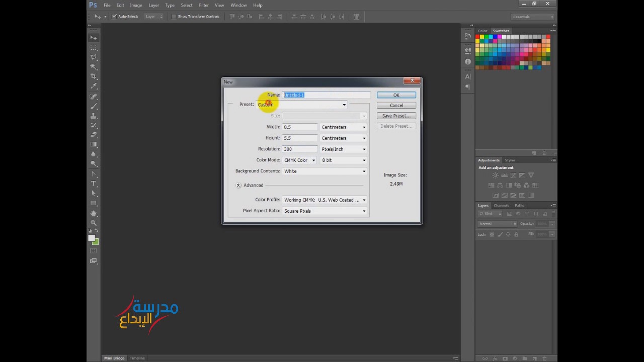Open the Resolution units dropdown
644x362 pixels.
tap(344, 149)
